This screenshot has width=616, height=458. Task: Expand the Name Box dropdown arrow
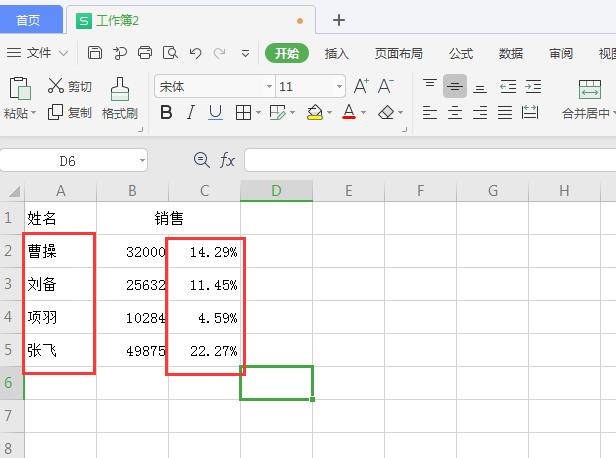[x=142, y=160]
